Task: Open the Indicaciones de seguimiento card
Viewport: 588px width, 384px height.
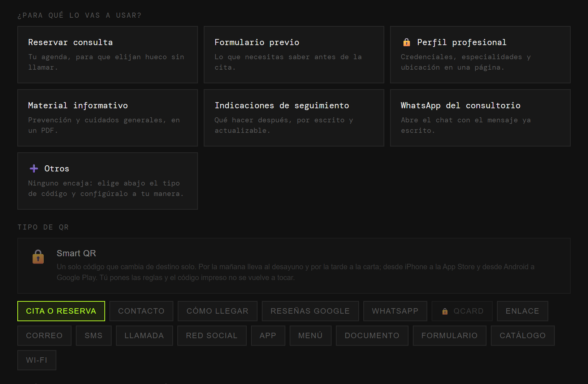Action: [x=294, y=118]
